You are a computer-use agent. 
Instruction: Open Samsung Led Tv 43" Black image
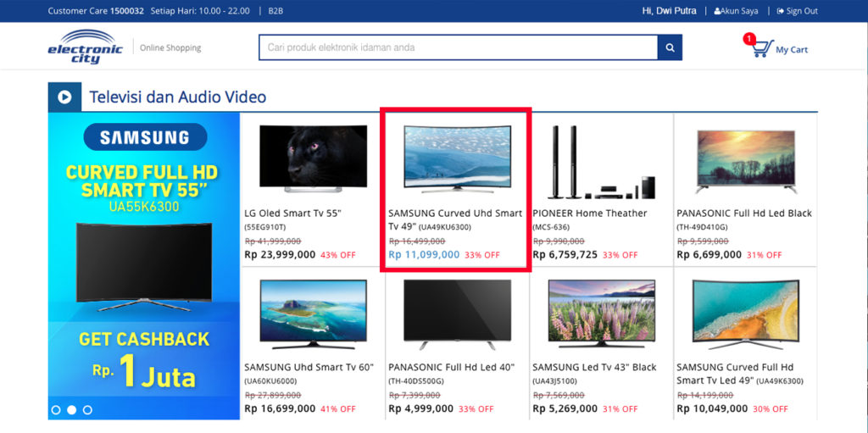click(x=602, y=313)
